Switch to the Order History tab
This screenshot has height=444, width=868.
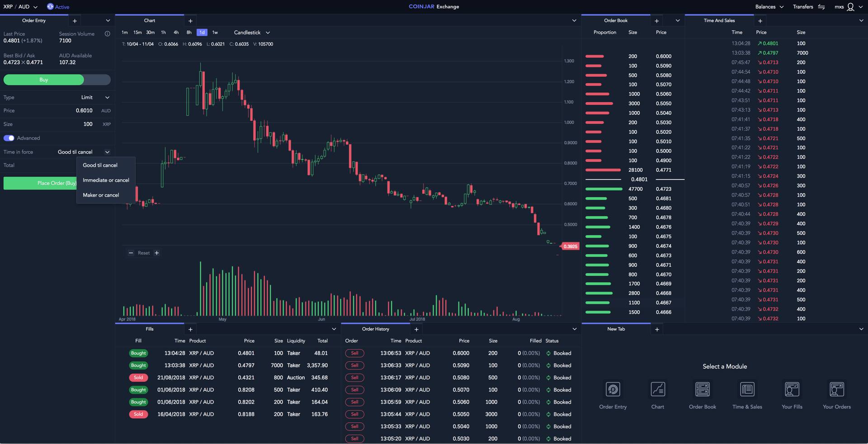(376, 329)
